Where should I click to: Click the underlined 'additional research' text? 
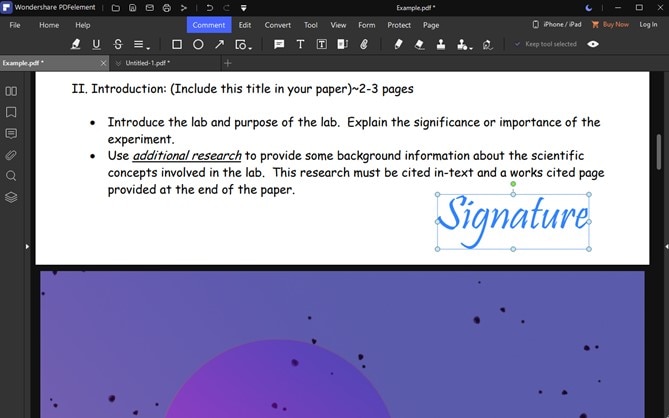click(187, 156)
